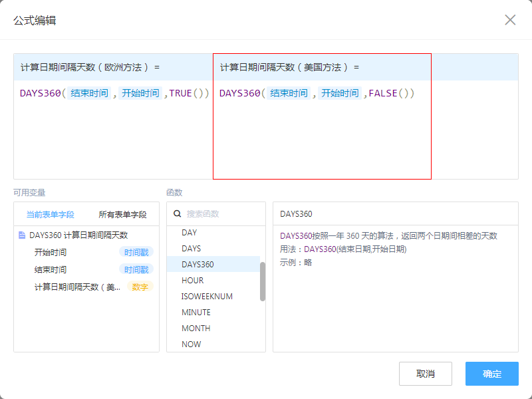Close the formula editor dialog
Image resolution: width=532 pixels, height=399 pixels.
coord(510,20)
